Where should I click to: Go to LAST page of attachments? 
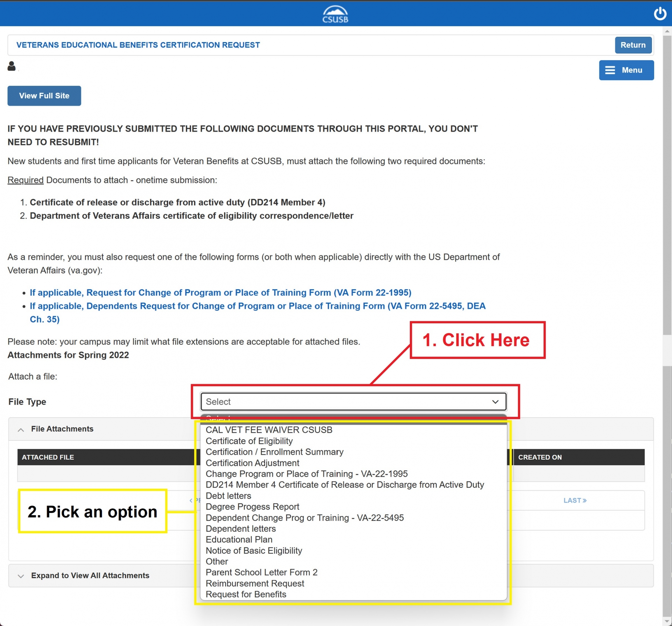[x=575, y=500]
